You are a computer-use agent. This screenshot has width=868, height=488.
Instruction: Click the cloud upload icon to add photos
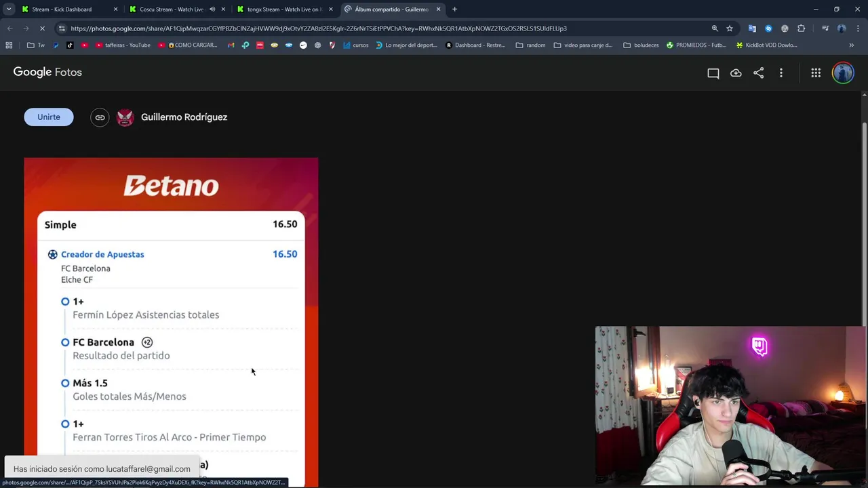736,73
